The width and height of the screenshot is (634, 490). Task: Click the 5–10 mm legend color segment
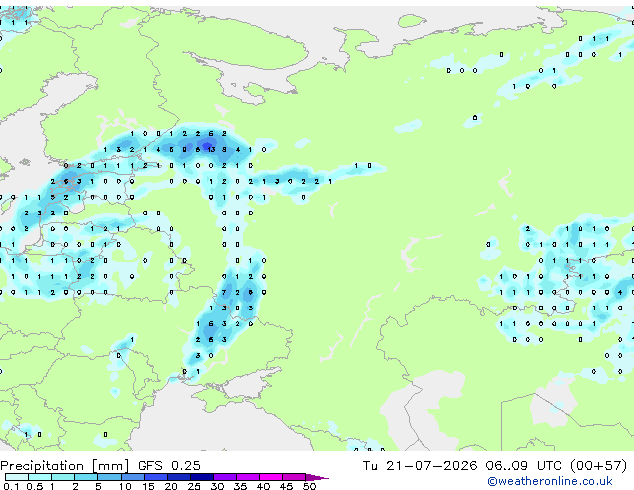pos(109,477)
